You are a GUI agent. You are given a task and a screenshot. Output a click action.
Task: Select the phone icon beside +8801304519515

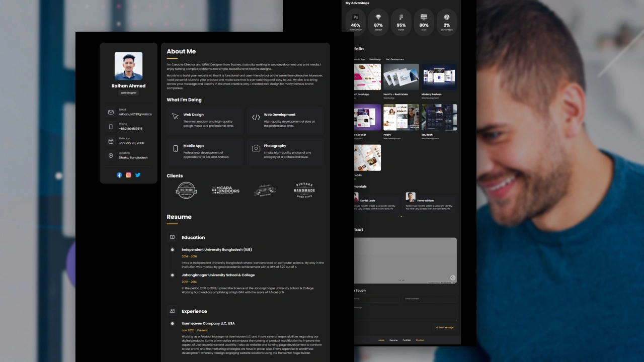point(111,127)
